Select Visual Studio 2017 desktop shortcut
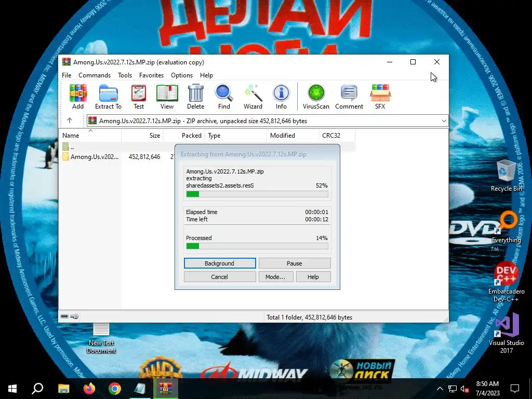Image resolution: width=532 pixels, height=399 pixels. coord(506,333)
